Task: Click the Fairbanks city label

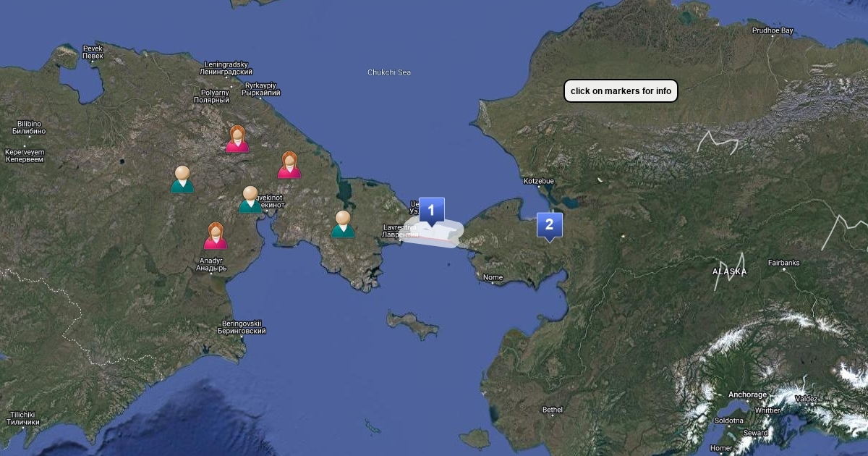Action: click(783, 263)
